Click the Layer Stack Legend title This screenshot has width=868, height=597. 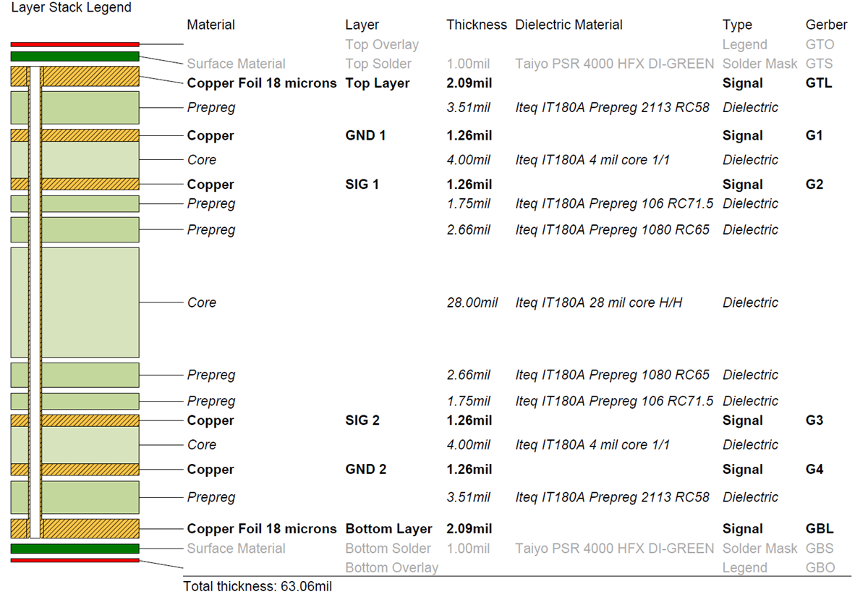tap(71, 8)
